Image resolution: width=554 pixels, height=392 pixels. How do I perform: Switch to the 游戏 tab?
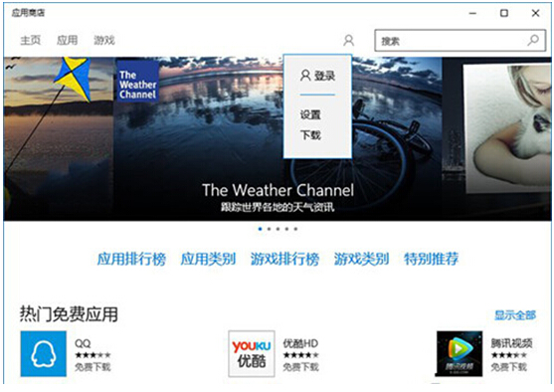pyautogui.click(x=104, y=41)
